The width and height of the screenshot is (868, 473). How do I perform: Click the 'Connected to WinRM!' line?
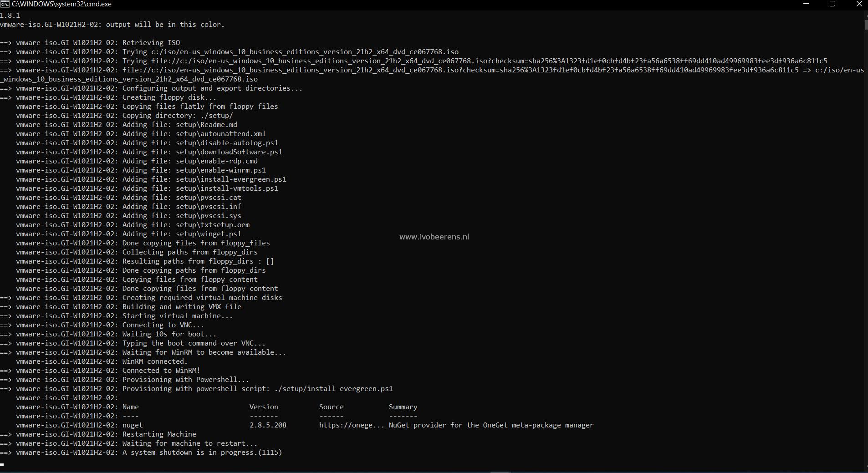161,371
